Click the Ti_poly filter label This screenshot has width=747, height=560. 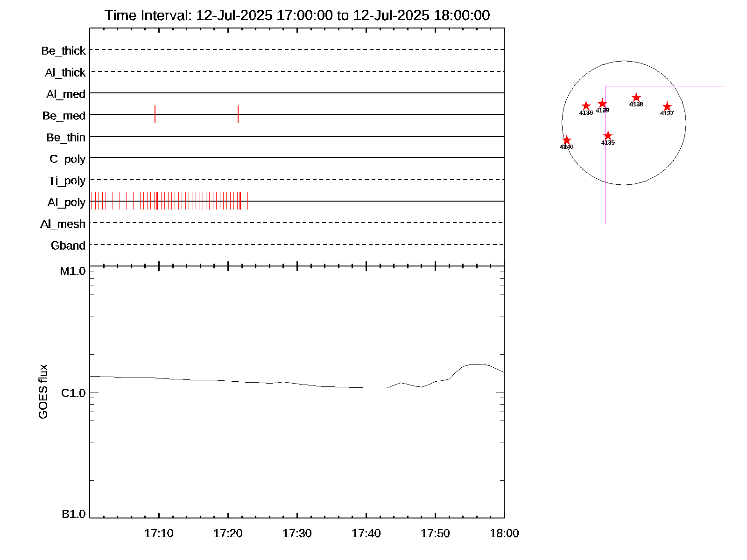coord(67,181)
